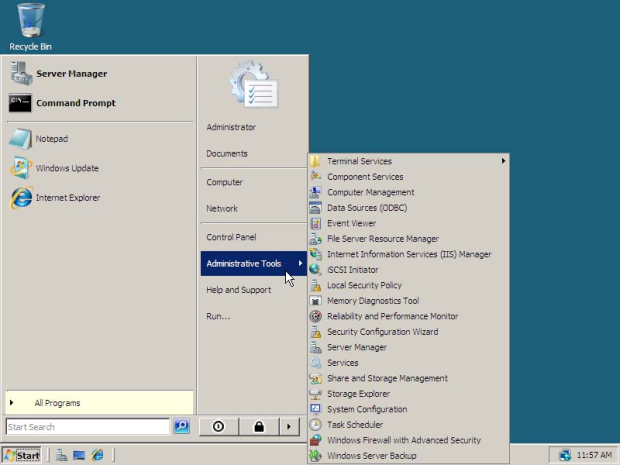Click the Windows Update icon
Viewport: 620px width, 465px height.
point(20,168)
